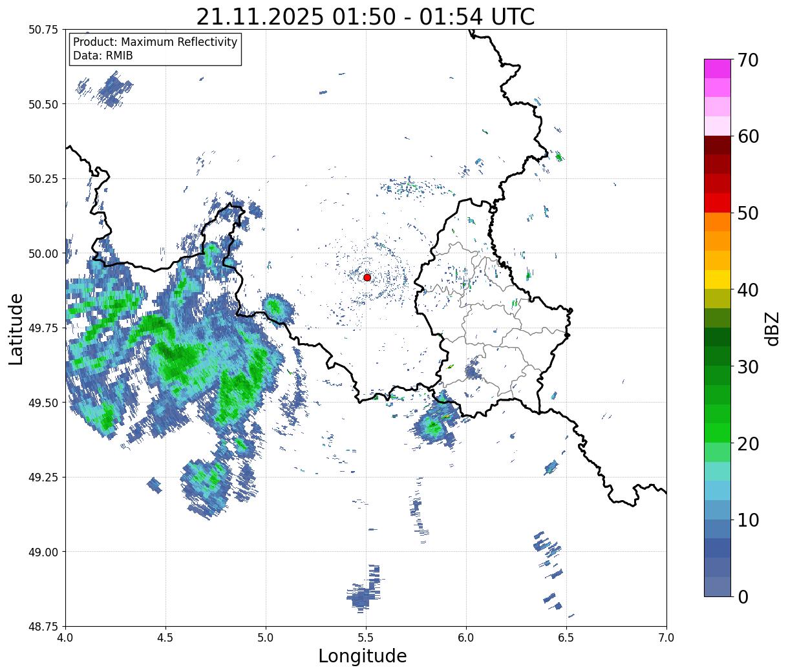The height and width of the screenshot is (672, 788).
Task: Click the longitude tick label '5.0'
Action: point(266,638)
